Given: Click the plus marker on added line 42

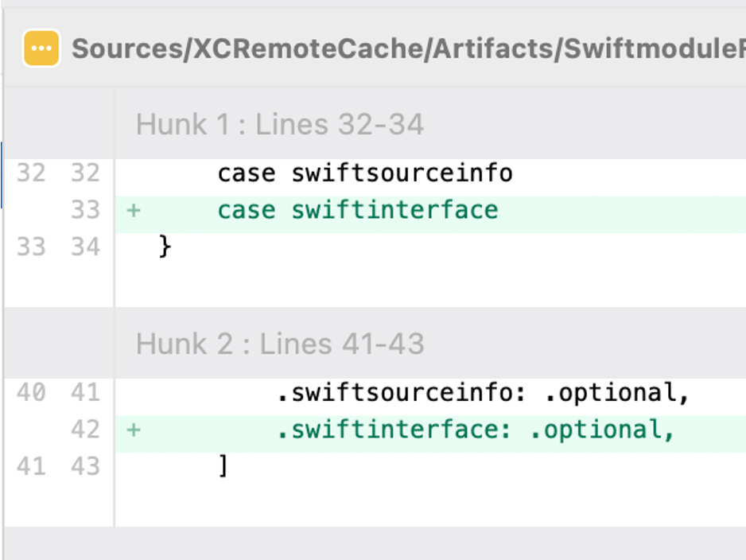Looking at the screenshot, I should [x=134, y=430].
